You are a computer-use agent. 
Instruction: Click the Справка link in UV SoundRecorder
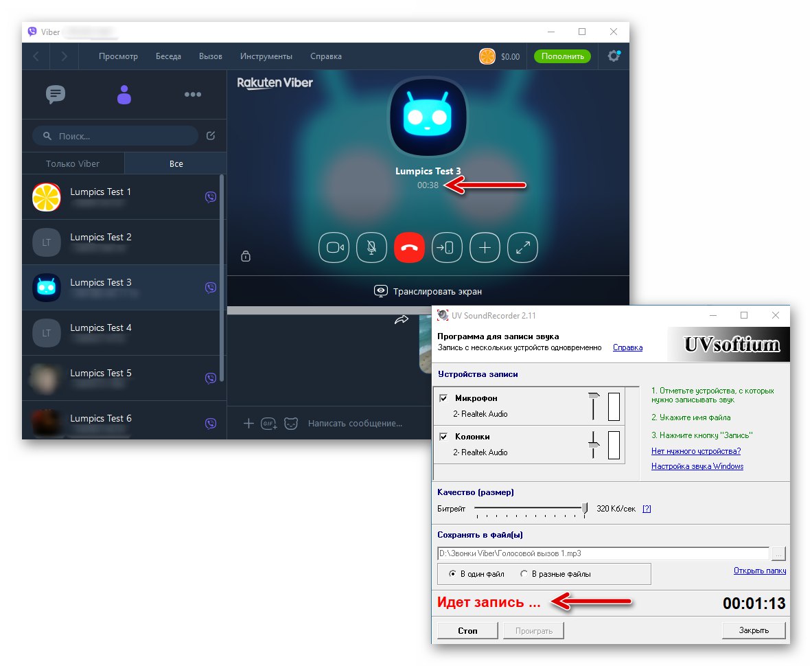click(627, 347)
